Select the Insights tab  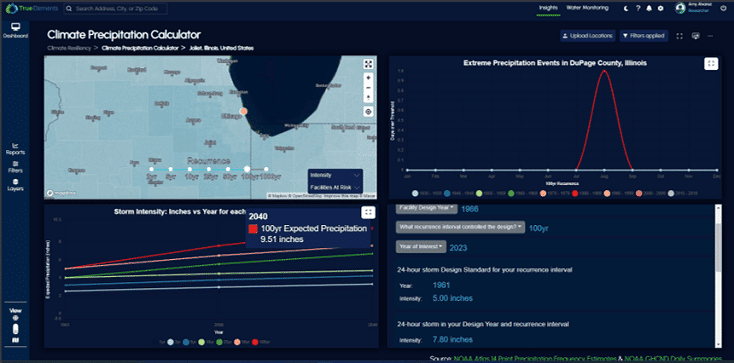(x=547, y=8)
